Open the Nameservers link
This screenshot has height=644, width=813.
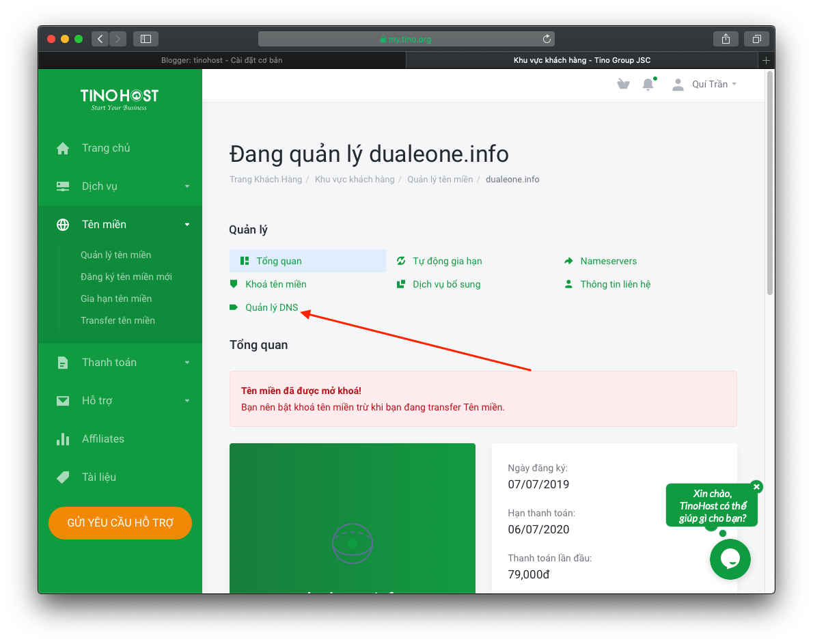click(609, 261)
